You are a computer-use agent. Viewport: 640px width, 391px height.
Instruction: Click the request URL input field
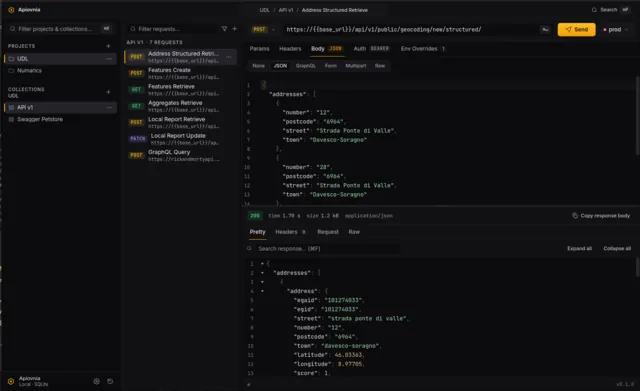(x=410, y=29)
